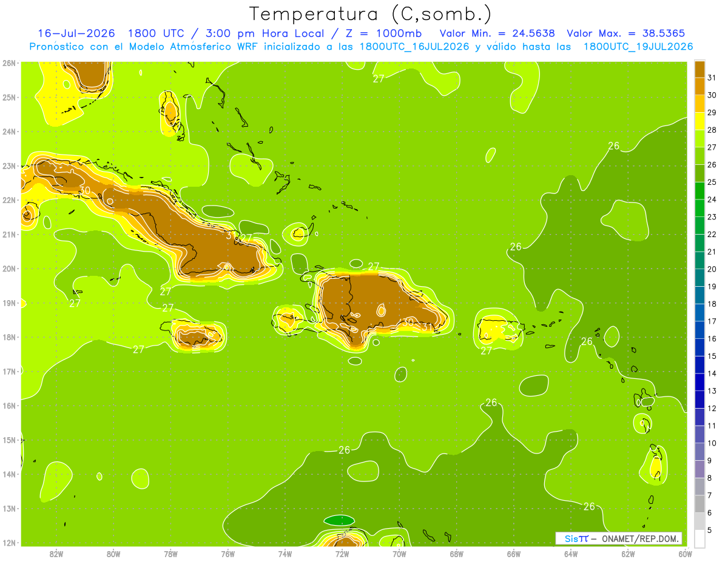Click the "72W" longitude axis label
The height and width of the screenshot is (562, 728).
click(342, 554)
